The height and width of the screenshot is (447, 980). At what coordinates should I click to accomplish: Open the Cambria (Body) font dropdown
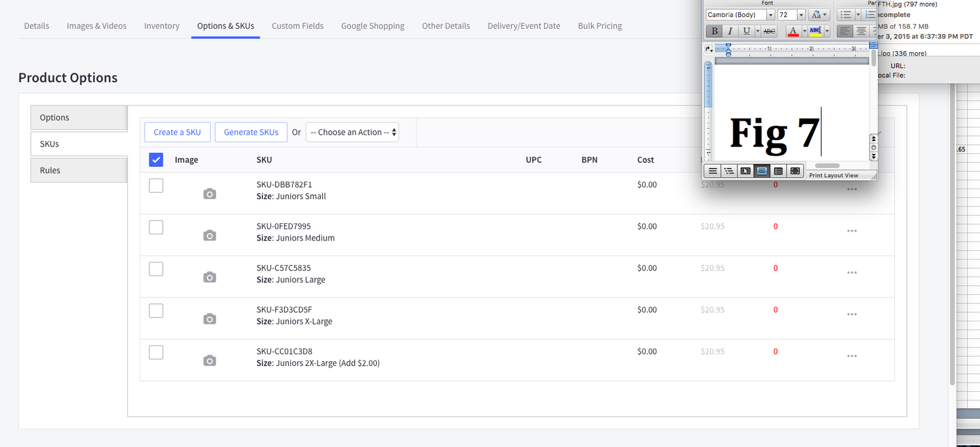point(771,15)
